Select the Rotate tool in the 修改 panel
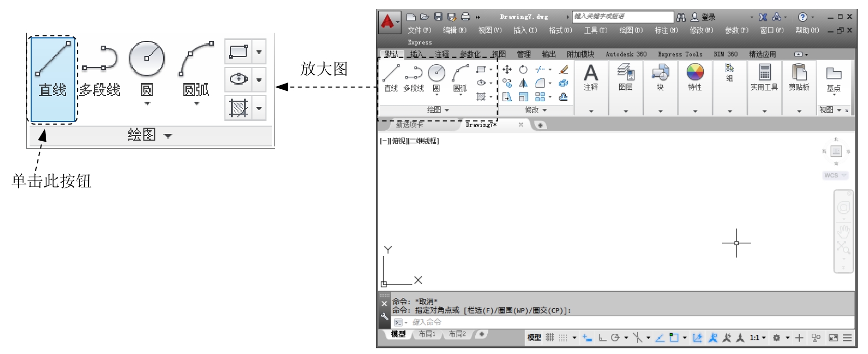Viewport: 868px width, 354px height. [x=523, y=70]
